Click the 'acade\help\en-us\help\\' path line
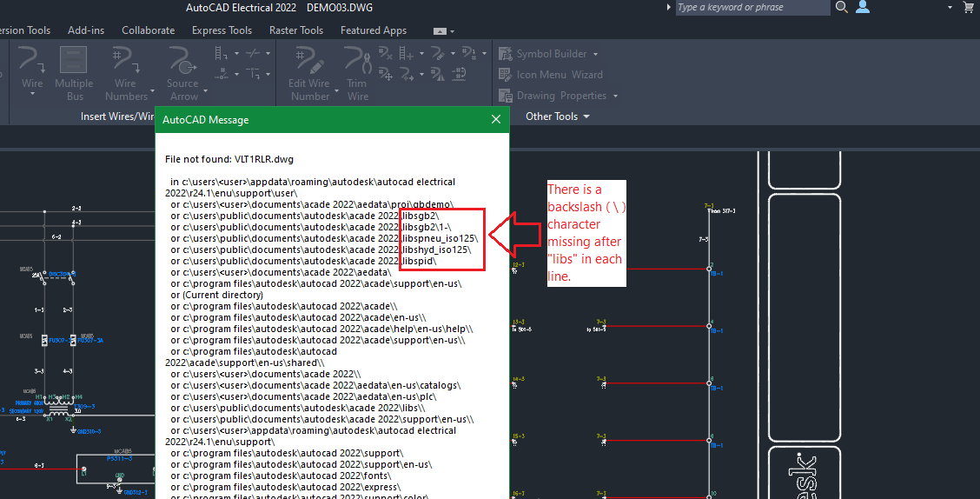 [321, 329]
